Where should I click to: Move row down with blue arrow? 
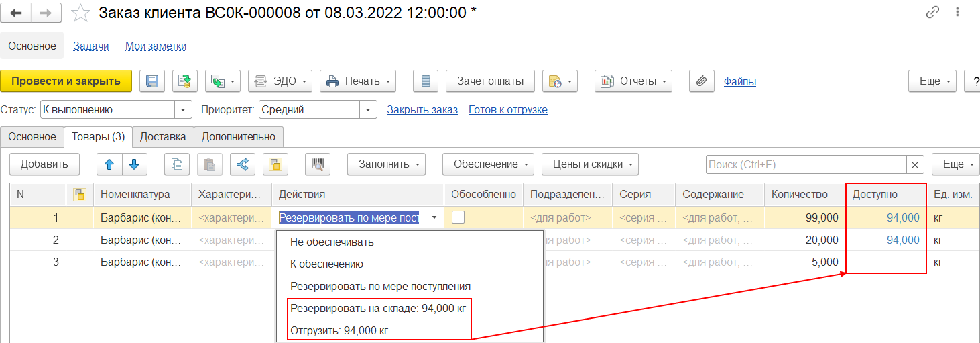point(133,164)
